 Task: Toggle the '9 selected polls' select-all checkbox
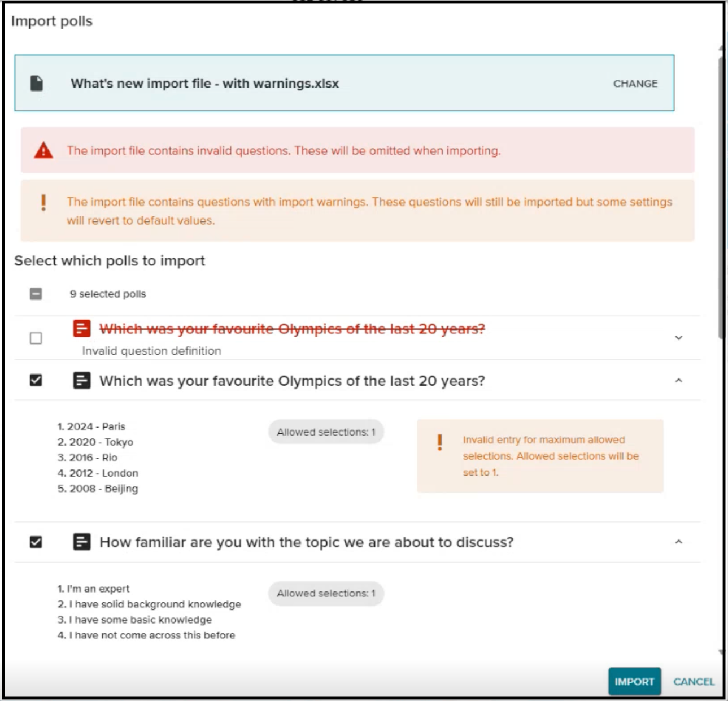(x=36, y=294)
